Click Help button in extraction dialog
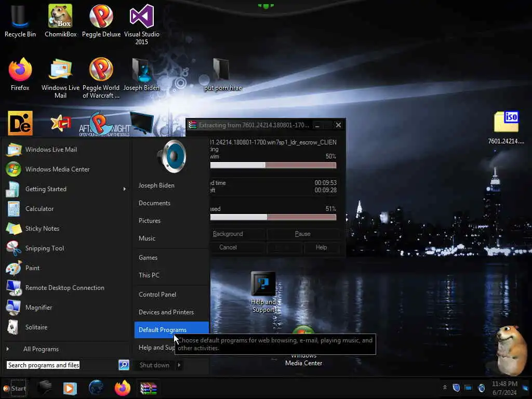Screen dimensions: 532x399 (x=321, y=248)
